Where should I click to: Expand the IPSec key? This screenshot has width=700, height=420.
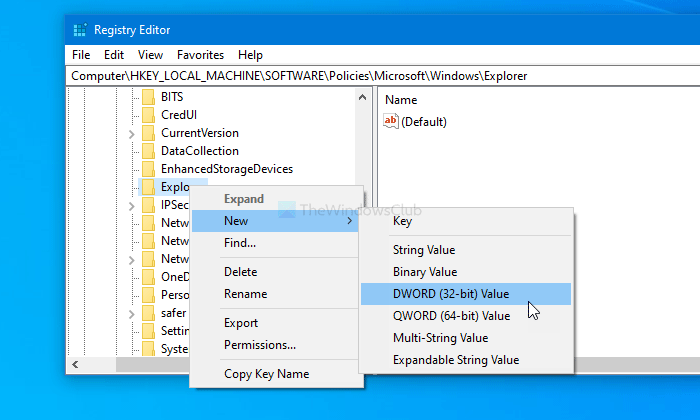[131, 205]
